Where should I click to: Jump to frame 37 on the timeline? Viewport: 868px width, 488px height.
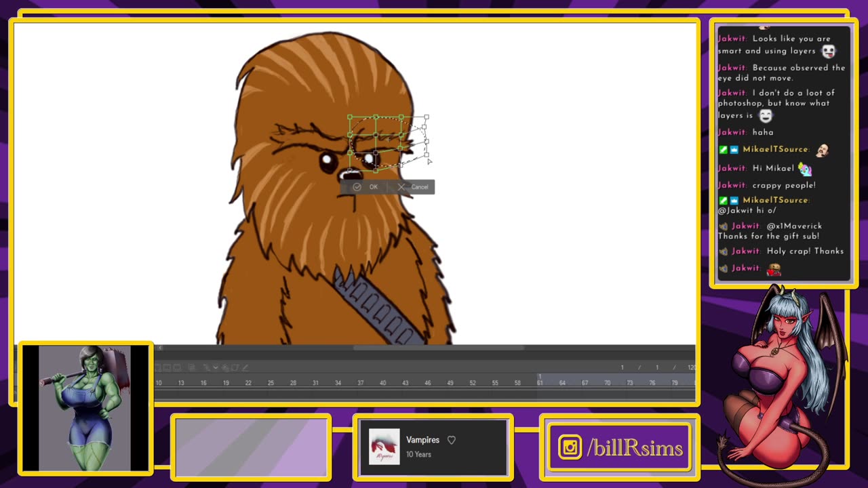(x=360, y=383)
